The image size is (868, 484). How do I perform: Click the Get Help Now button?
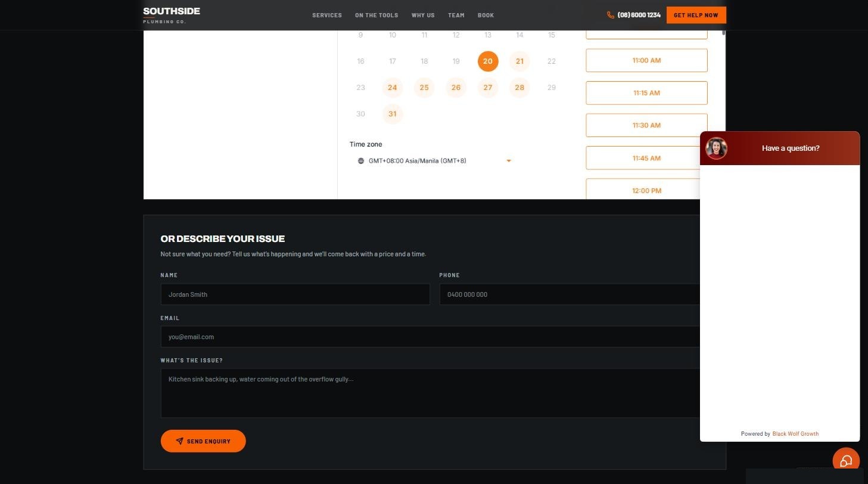pyautogui.click(x=696, y=15)
